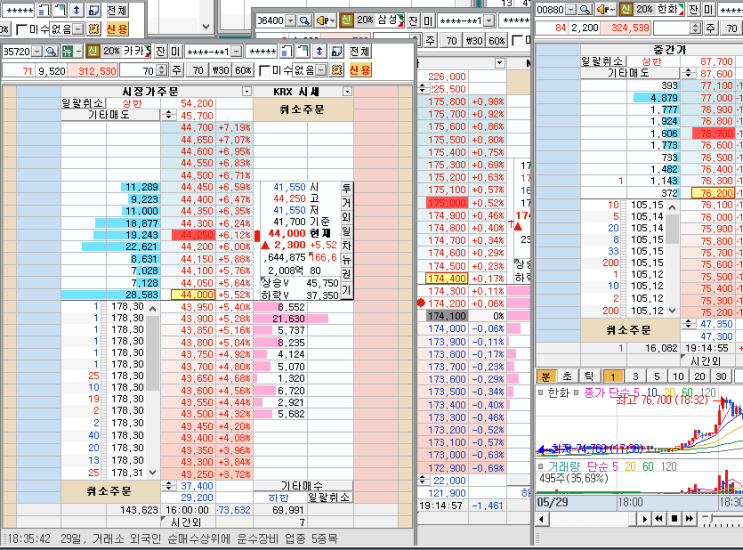
Task: Click the fast-forward button below the chart
Action: coord(690,518)
